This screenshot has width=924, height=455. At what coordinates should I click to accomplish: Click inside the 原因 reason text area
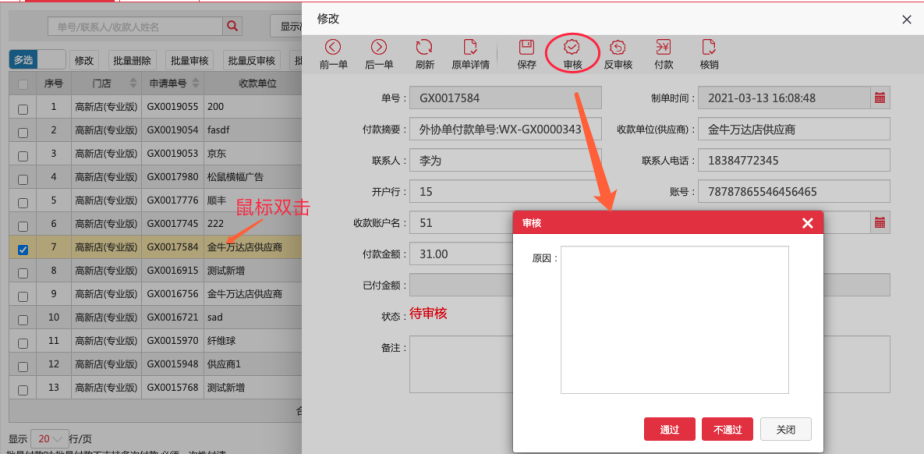pyautogui.click(x=674, y=319)
